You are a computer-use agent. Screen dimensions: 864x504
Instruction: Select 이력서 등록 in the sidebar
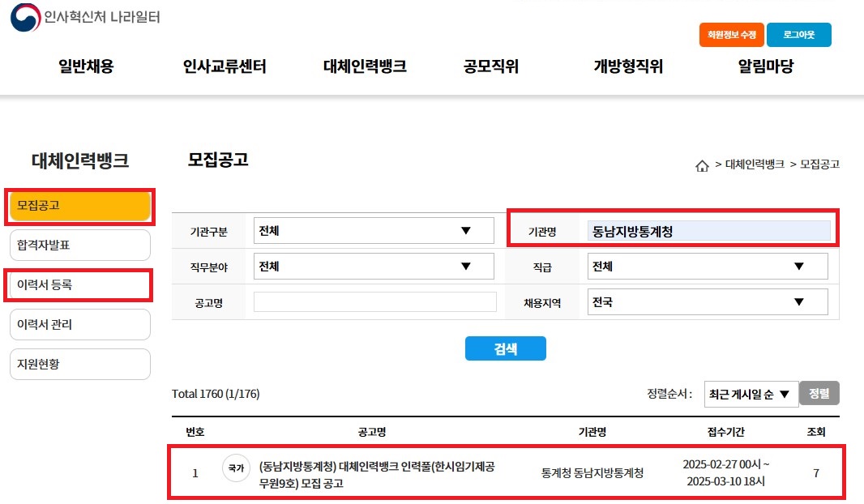(79, 285)
